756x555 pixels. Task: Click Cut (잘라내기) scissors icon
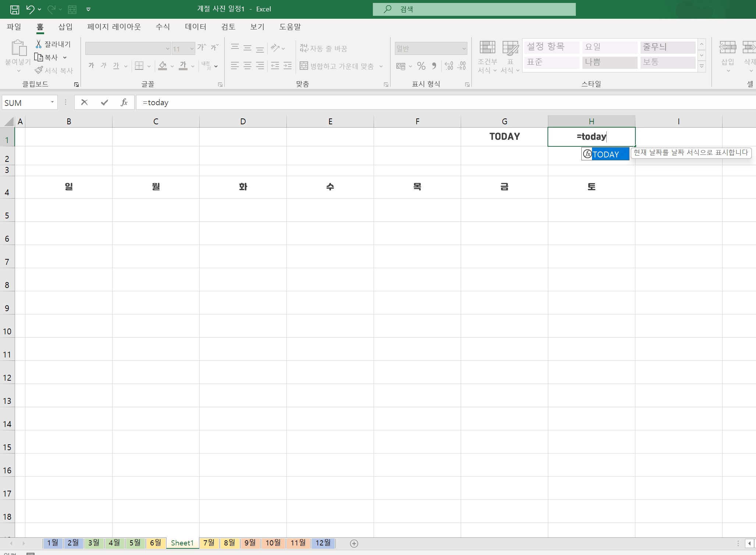pyautogui.click(x=39, y=44)
